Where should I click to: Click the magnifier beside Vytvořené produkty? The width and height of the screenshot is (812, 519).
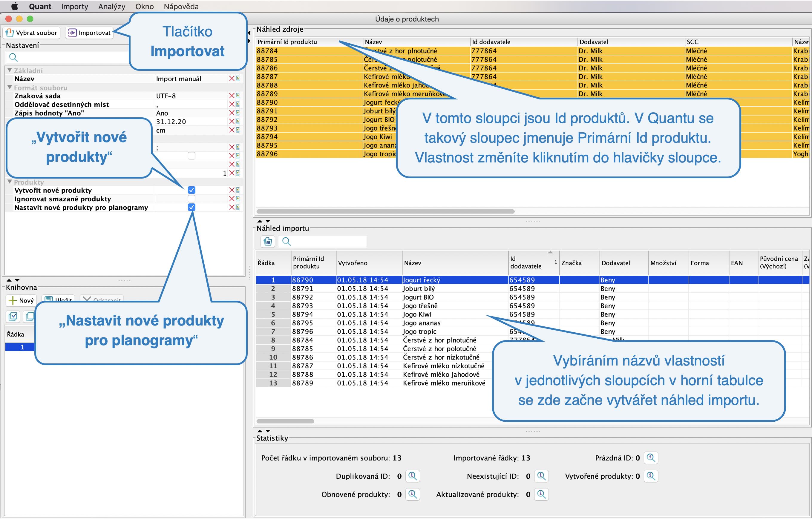pyautogui.click(x=651, y=476)
